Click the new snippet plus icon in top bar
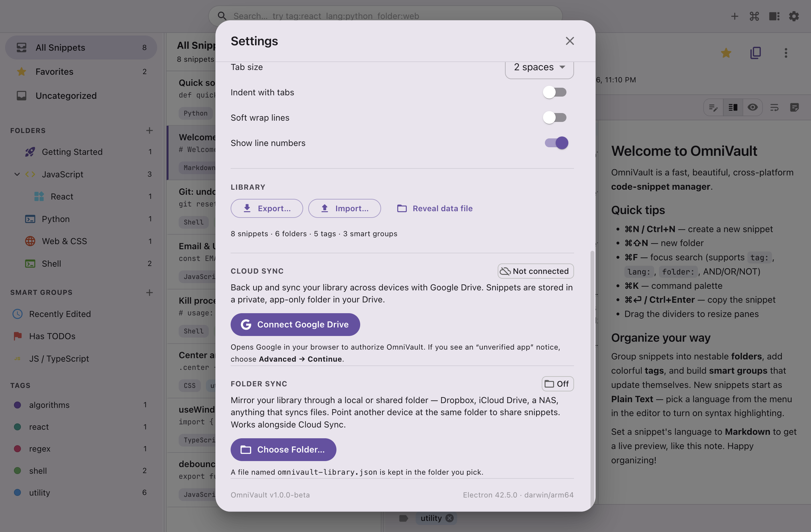 pos(734,16)
